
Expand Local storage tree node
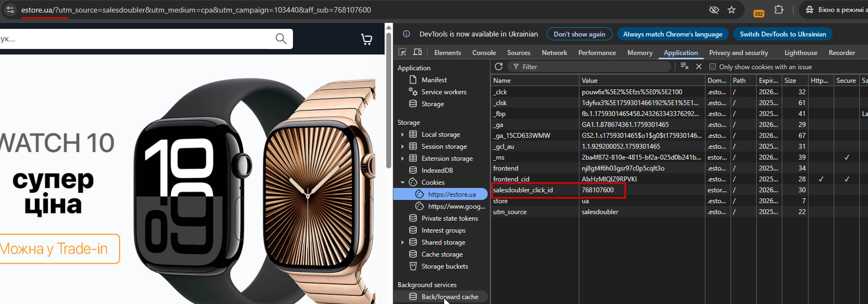tap(403, 135)
